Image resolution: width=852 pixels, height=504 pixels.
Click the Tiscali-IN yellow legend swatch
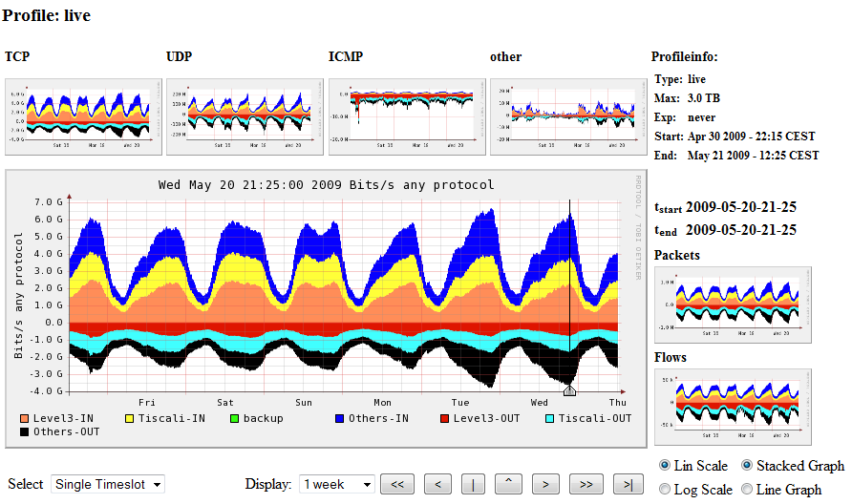click(129, 418)
